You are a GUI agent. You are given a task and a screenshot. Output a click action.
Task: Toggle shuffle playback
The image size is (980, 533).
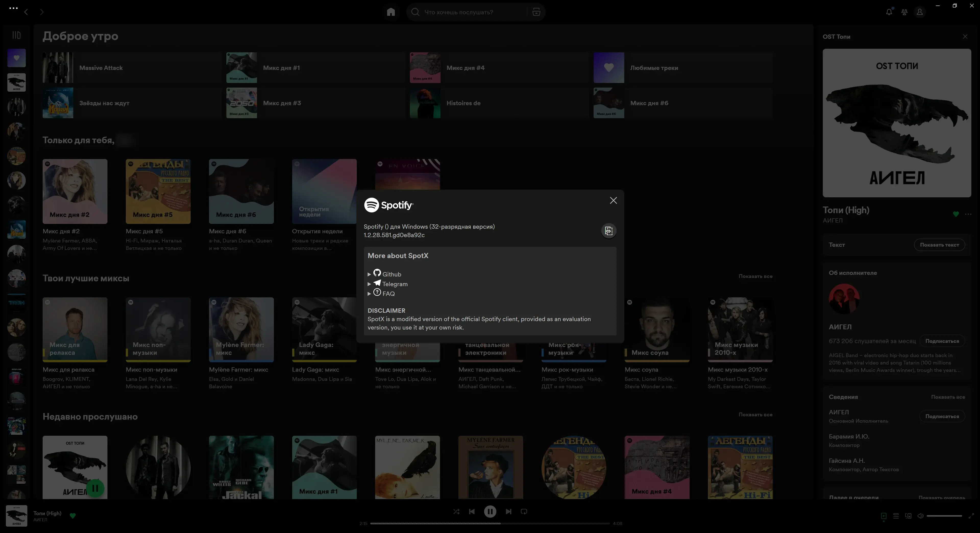(x=456, y=512)
